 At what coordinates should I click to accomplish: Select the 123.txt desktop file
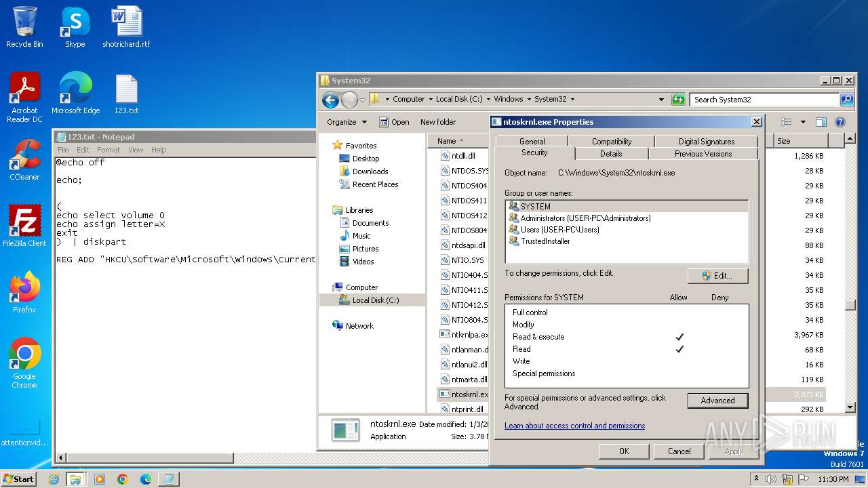(126, 94)
